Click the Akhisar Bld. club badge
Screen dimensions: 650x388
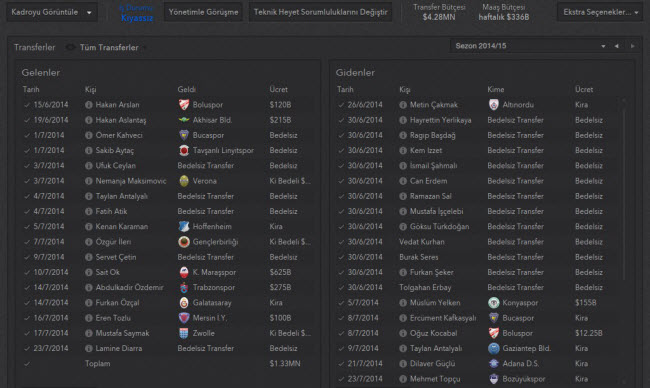coord(184,120)
